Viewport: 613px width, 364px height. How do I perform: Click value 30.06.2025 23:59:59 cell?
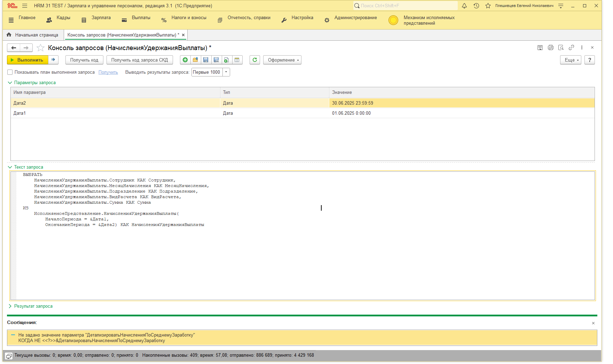point(462,103)
